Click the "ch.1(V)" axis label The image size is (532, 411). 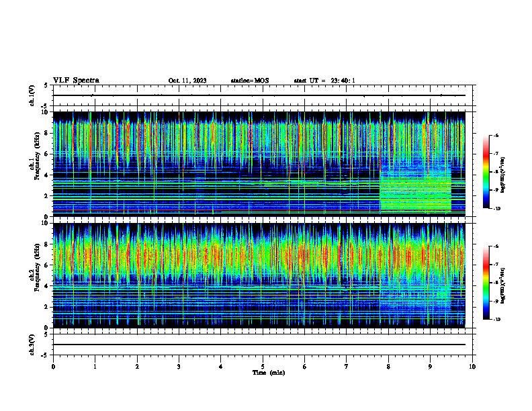pyautogui.click(x=32, y=95)
